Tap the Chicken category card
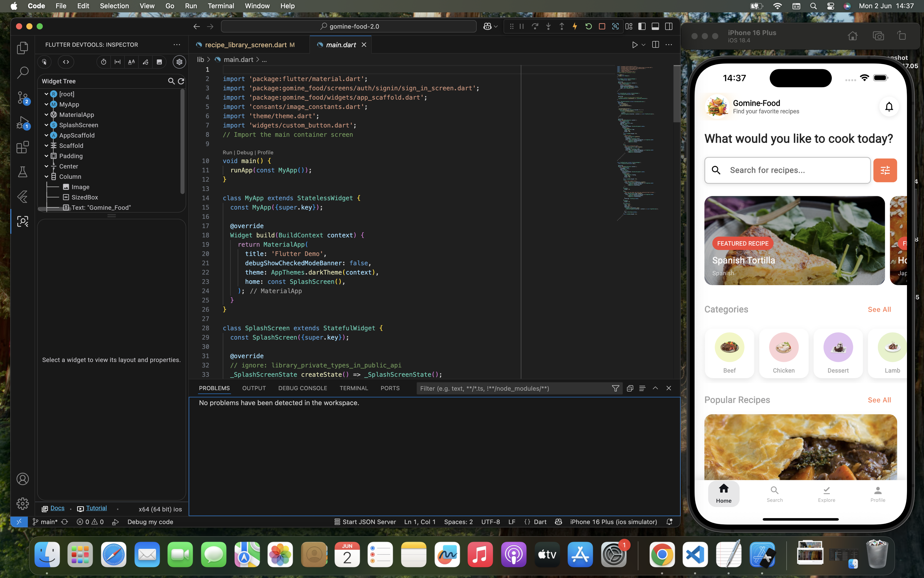The width and height of the screenshot is (924, 578). (783, 353)
